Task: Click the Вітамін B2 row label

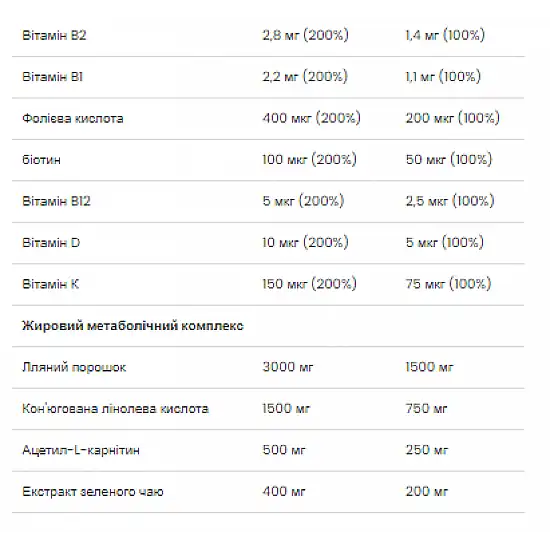Action: pos(54,35)
